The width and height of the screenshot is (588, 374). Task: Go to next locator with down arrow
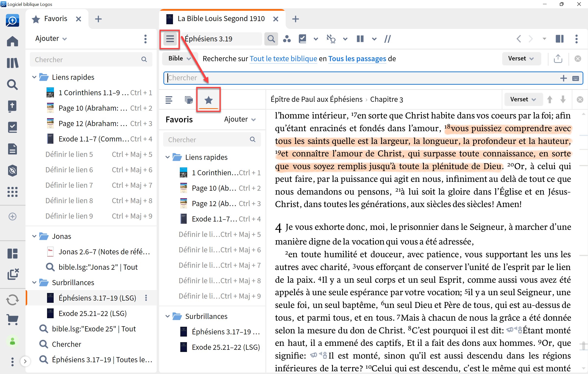[563, 99]
